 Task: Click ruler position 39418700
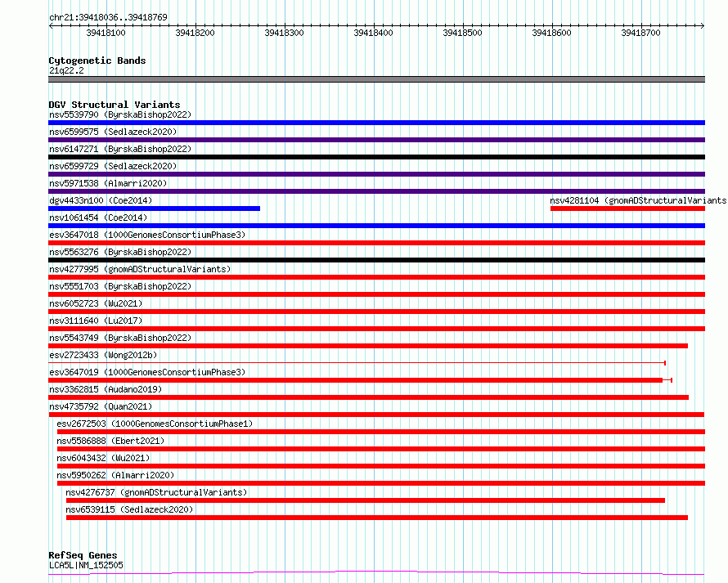(640, 33)
